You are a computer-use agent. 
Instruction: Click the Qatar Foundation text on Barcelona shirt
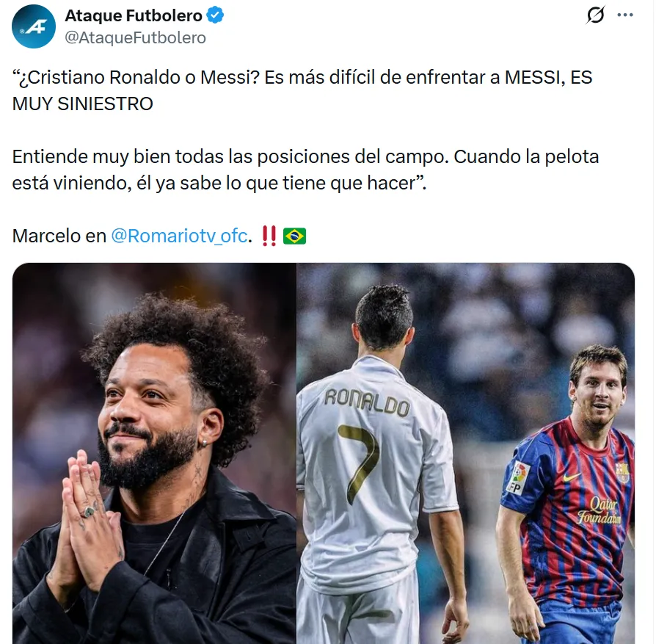pos(599,511)
